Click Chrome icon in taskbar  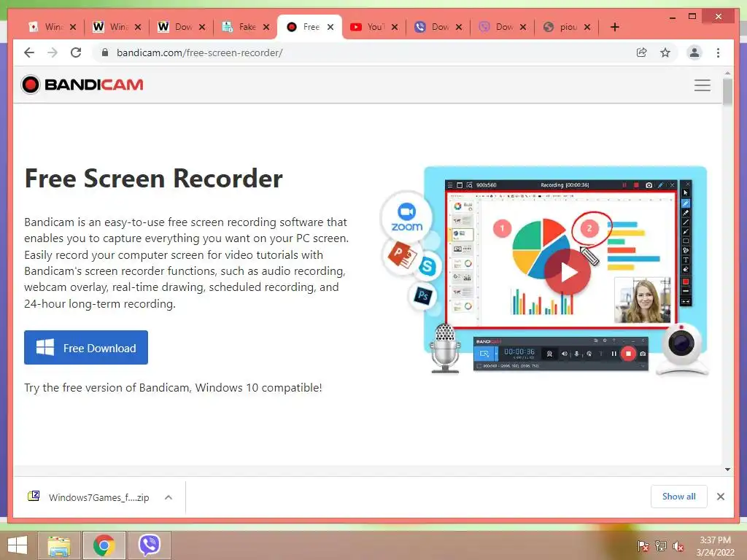104,545
